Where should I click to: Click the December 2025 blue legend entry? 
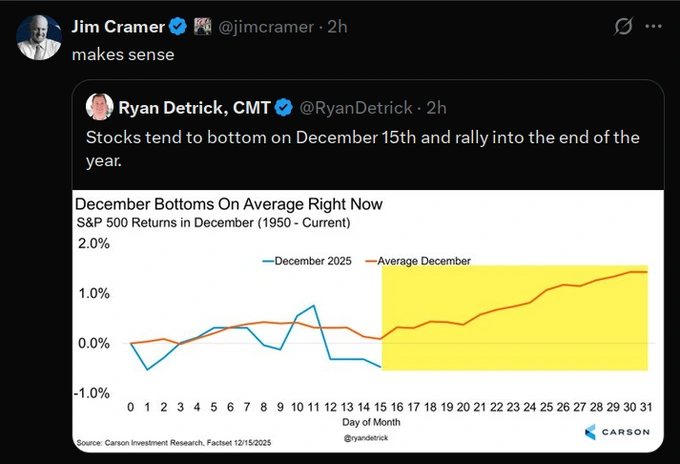point(308,261)
